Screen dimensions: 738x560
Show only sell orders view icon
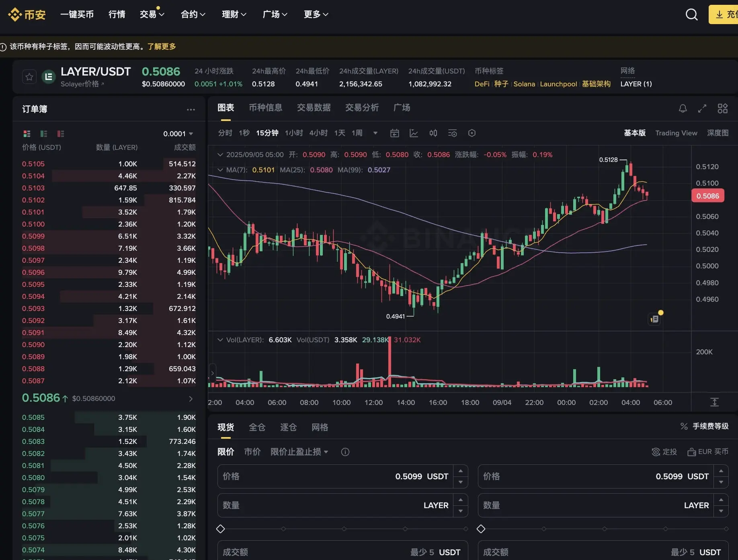61,133
